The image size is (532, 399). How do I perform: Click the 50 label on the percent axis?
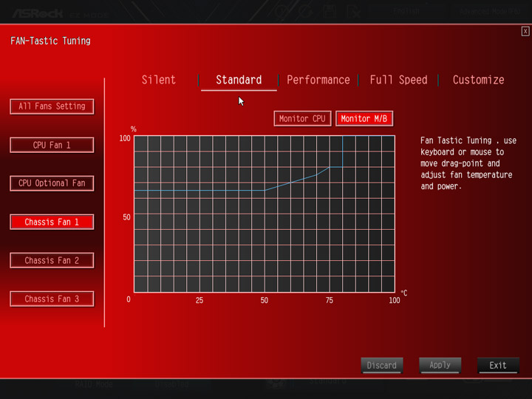126,217
